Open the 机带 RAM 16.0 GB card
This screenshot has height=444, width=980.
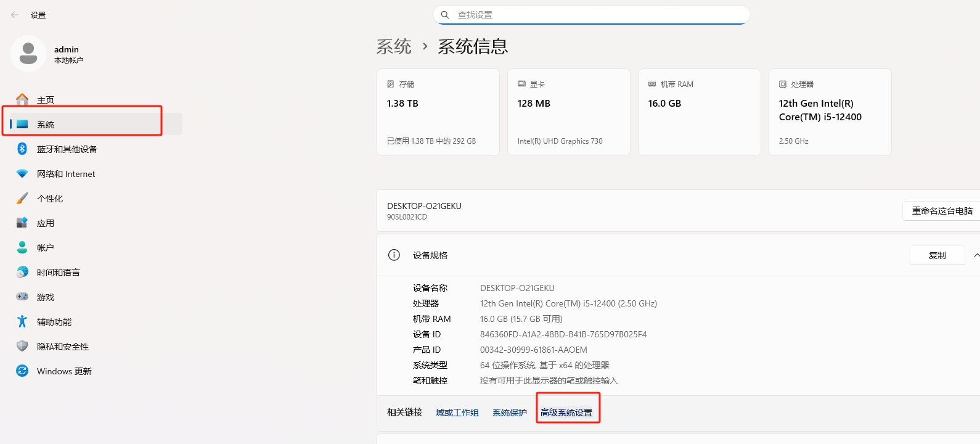point(700,112)
